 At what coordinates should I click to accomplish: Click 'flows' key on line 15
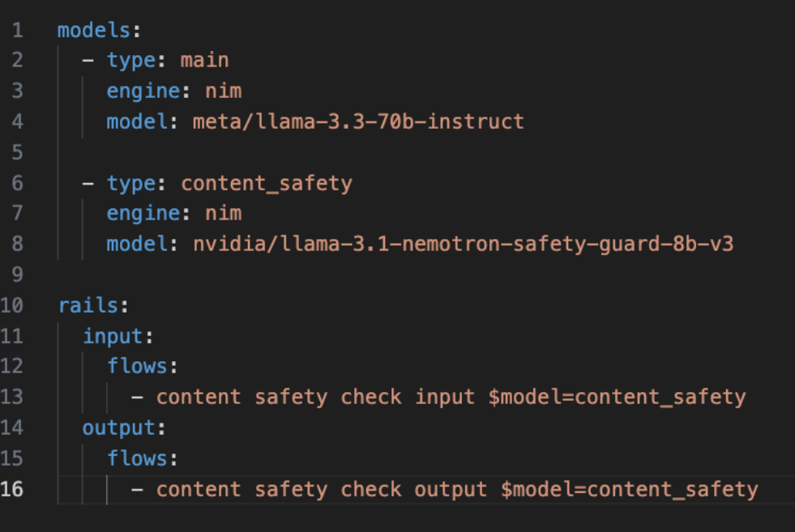(137, 458)
